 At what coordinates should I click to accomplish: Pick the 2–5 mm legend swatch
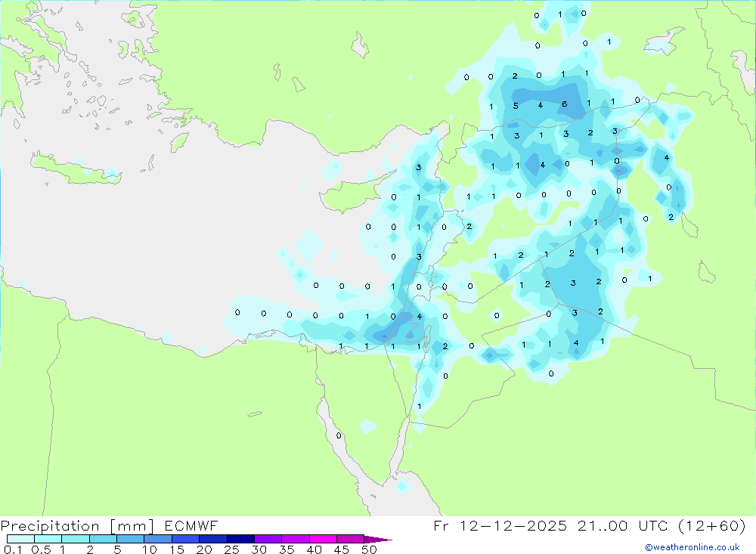point(103,539)
